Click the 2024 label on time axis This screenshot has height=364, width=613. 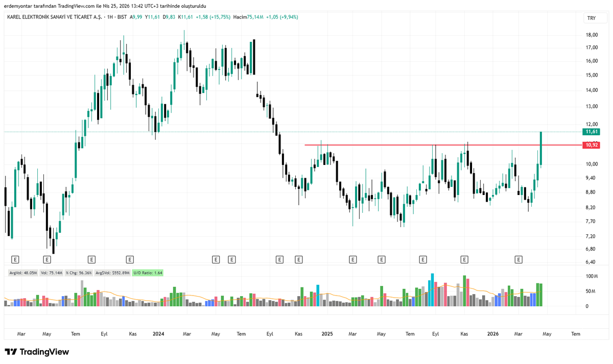click(x=158, y=334)
